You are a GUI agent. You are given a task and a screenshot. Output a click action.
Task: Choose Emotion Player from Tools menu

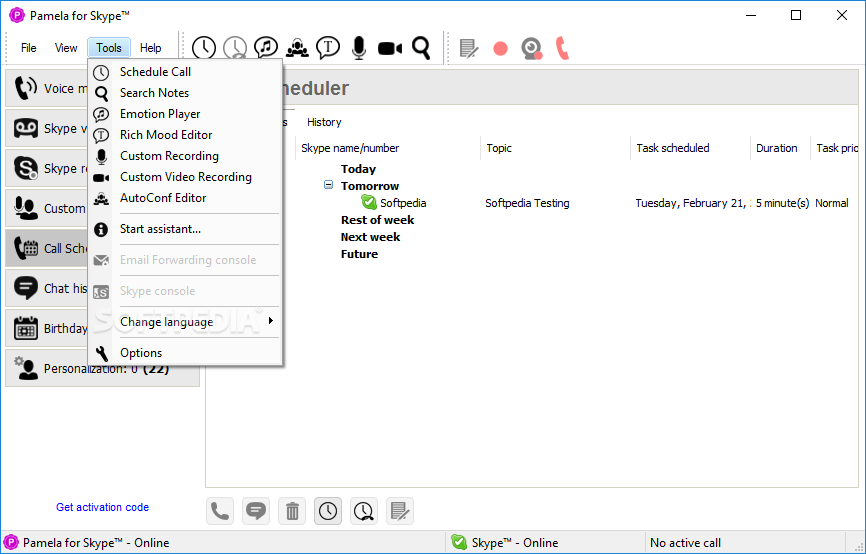point(186,114)
